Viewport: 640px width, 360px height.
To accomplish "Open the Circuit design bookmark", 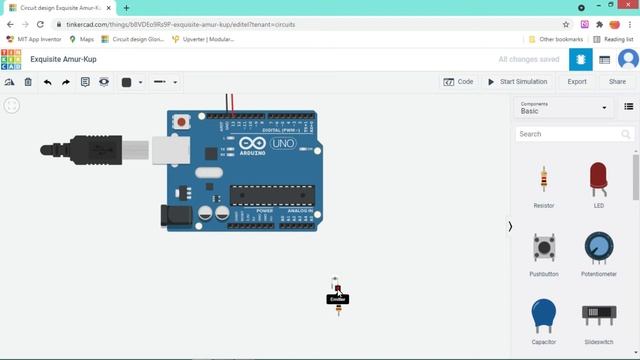I will [133, 39].
